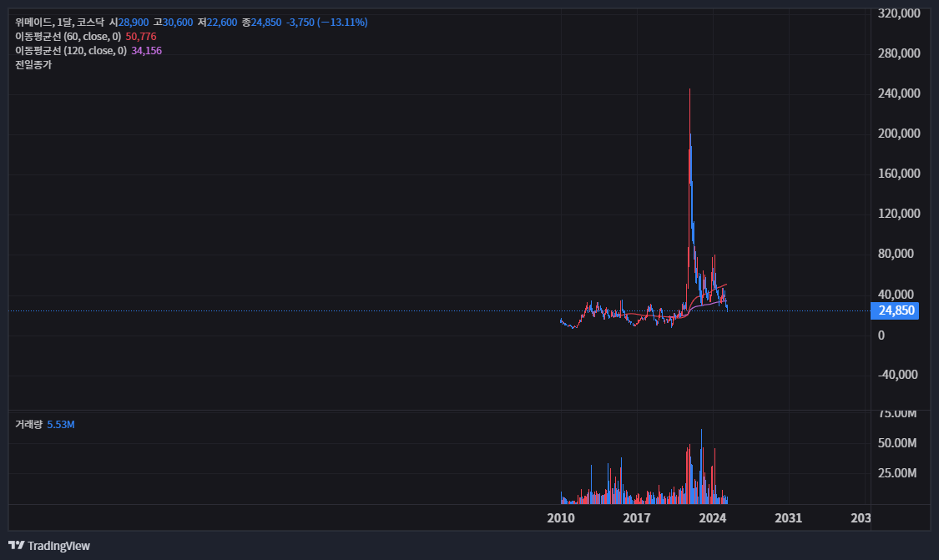Click the 320,000 price axis label
Image resolution: width=939 pixels, height=560 pixels.
pos(899,13)
